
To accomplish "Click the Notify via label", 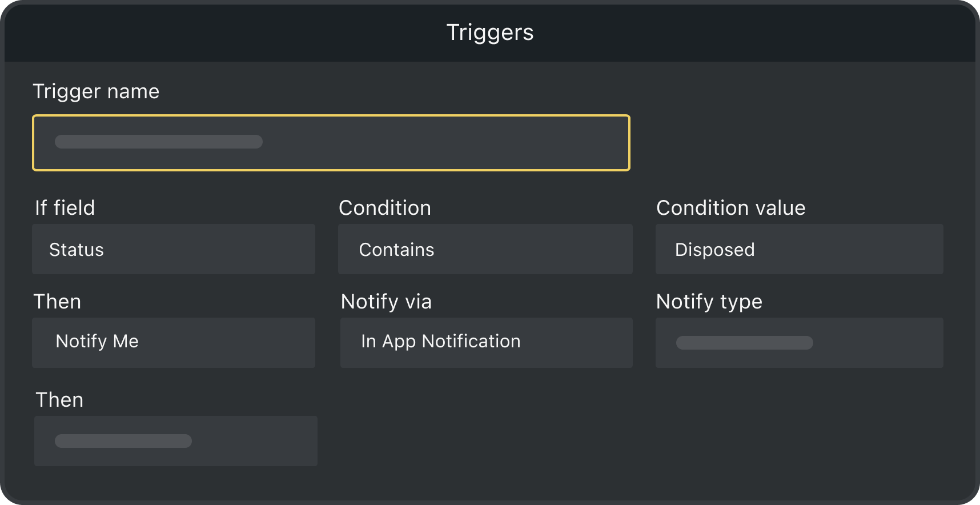I will [386, 302].
